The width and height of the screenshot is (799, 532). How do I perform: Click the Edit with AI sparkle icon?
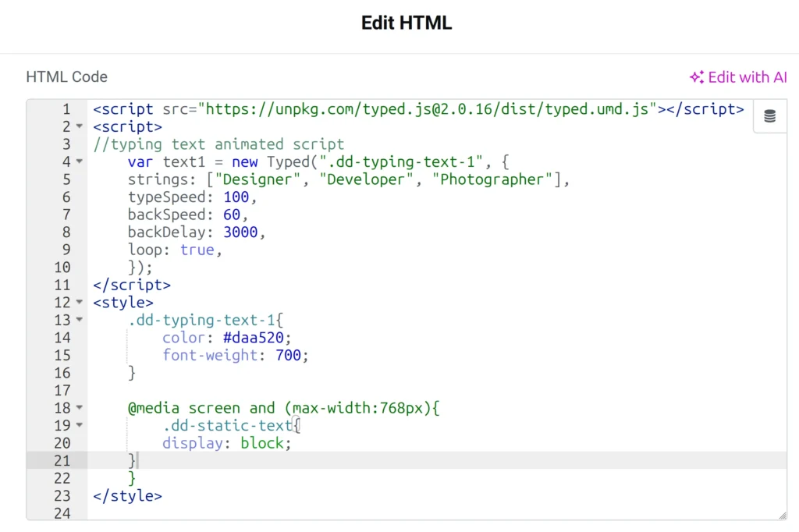697,77
